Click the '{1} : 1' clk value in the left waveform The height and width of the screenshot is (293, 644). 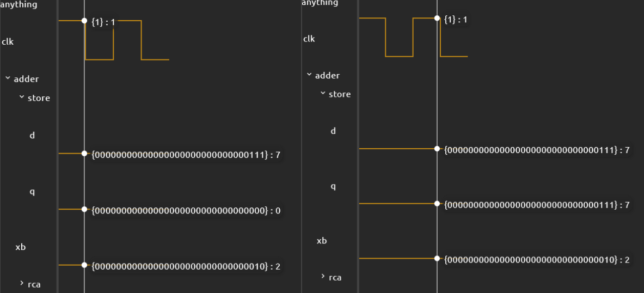(103, 22)
